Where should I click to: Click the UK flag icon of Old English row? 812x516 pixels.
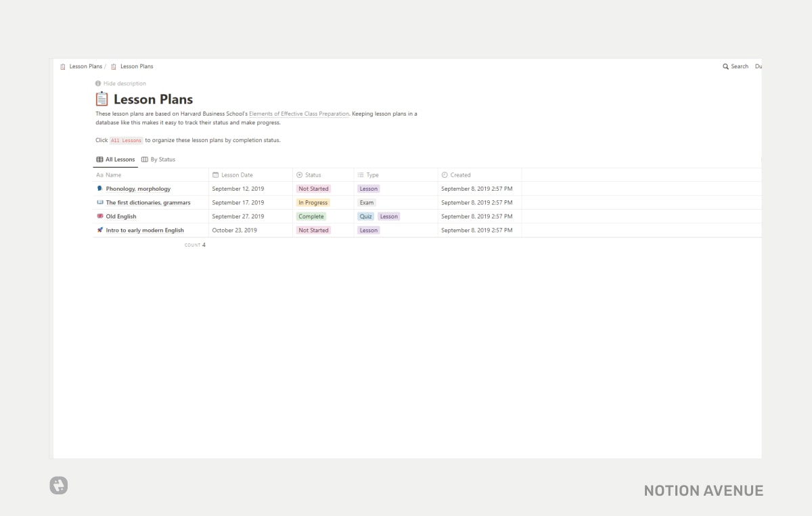click(x=100, y=216)
